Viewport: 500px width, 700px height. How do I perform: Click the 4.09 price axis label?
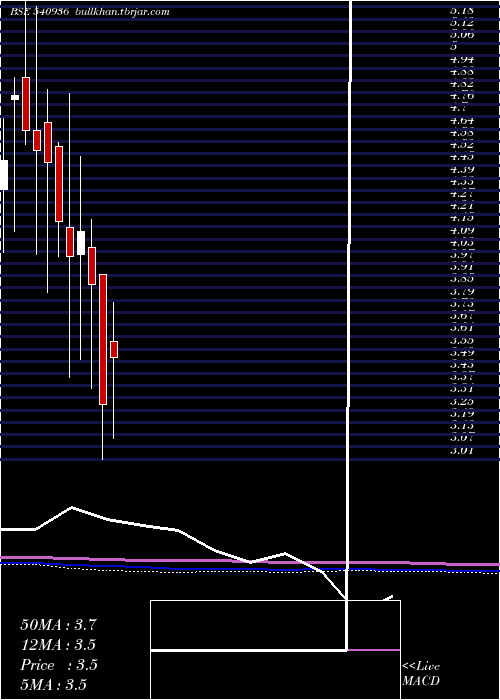coord(462,231)
